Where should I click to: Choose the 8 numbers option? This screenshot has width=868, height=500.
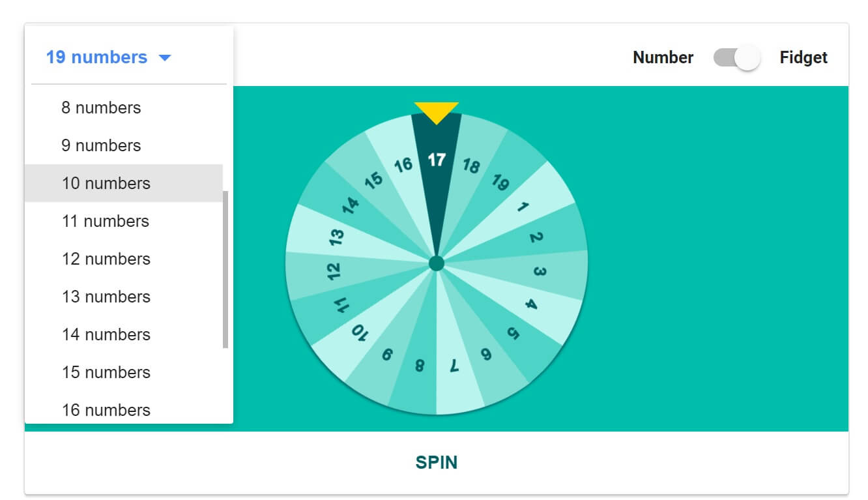101,108
